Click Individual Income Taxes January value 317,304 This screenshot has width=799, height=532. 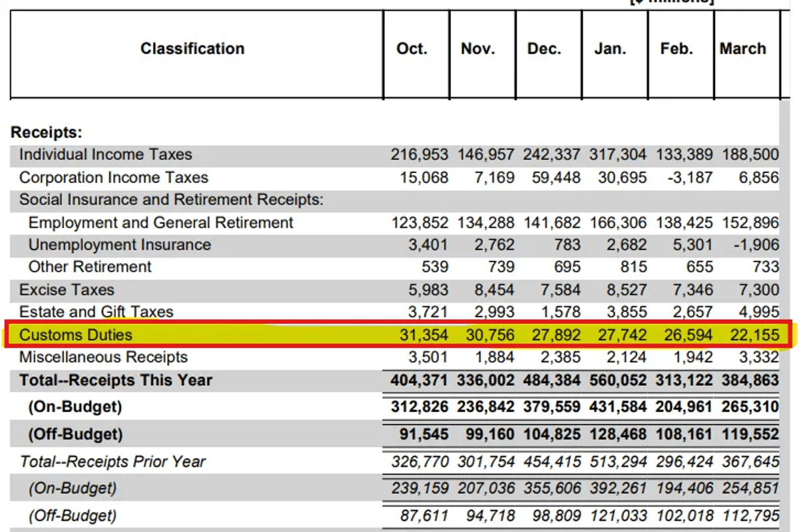coord(618,154)
